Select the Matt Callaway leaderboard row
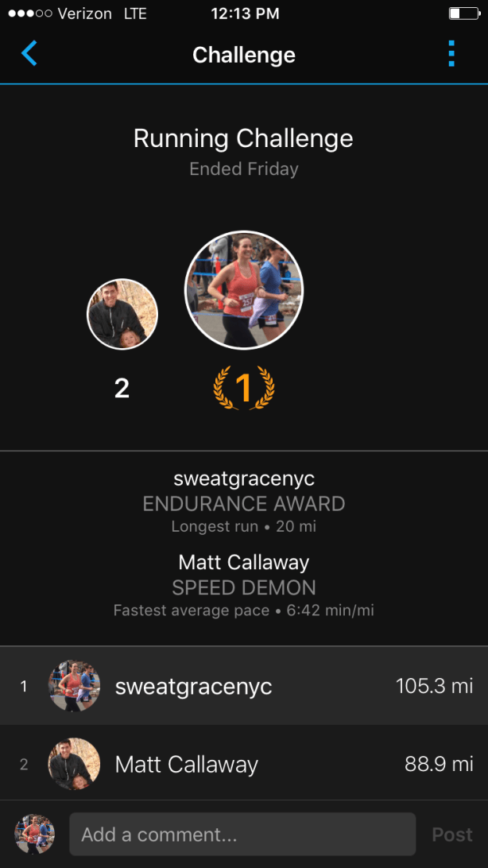This screenshot has height=868, width=488. tap(244, 764)
